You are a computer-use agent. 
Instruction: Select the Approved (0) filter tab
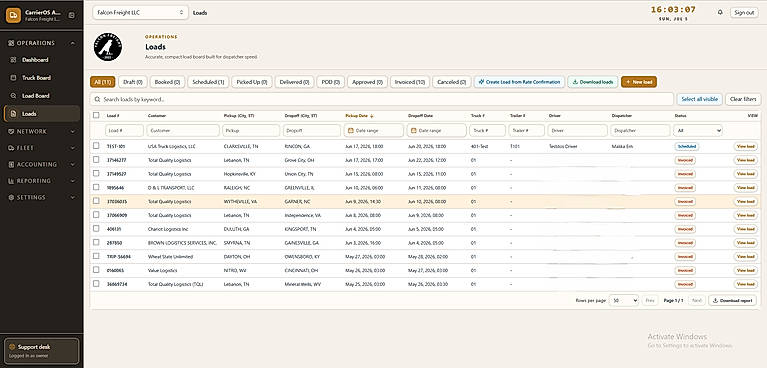(367, 82)
